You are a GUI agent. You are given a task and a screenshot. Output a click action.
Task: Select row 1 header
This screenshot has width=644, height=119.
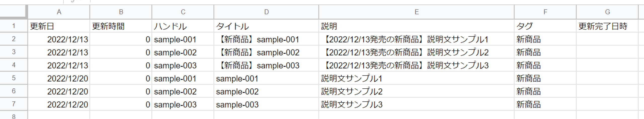pyautogui.click(x=14, y=26)
